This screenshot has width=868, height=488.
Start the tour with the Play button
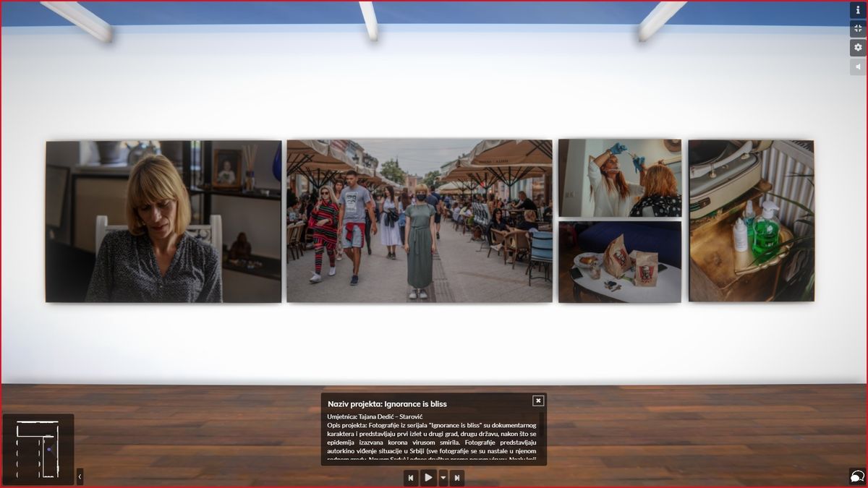coord(427,478)
